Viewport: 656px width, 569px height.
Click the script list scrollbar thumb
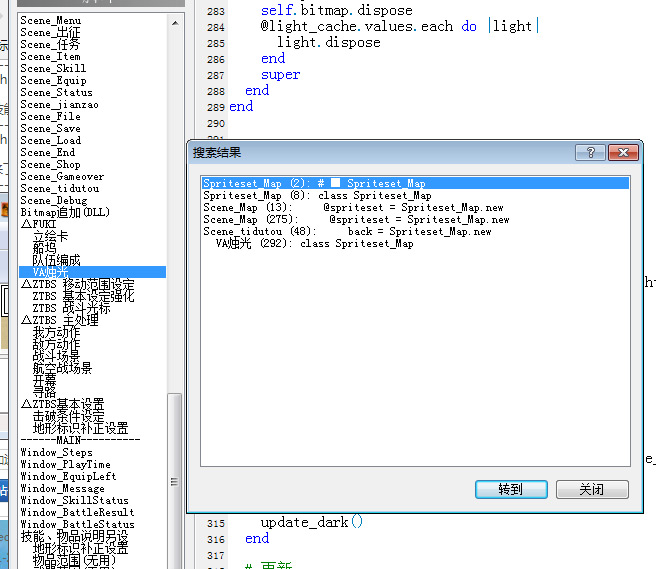point(175,481)
